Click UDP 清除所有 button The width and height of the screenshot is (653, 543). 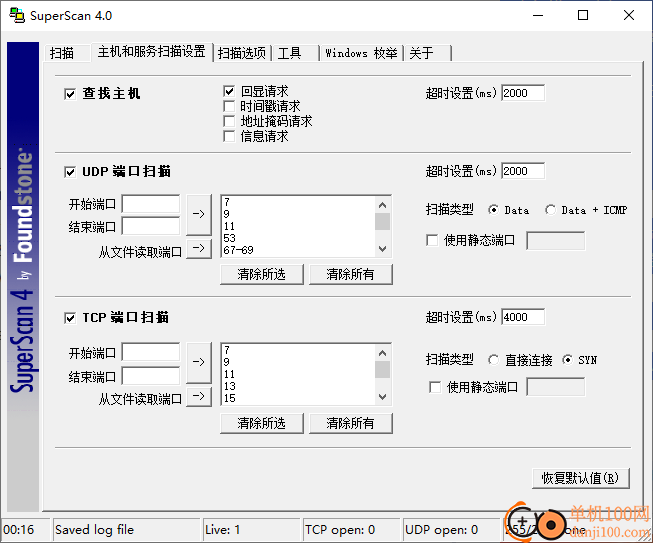tap(350, 274)
